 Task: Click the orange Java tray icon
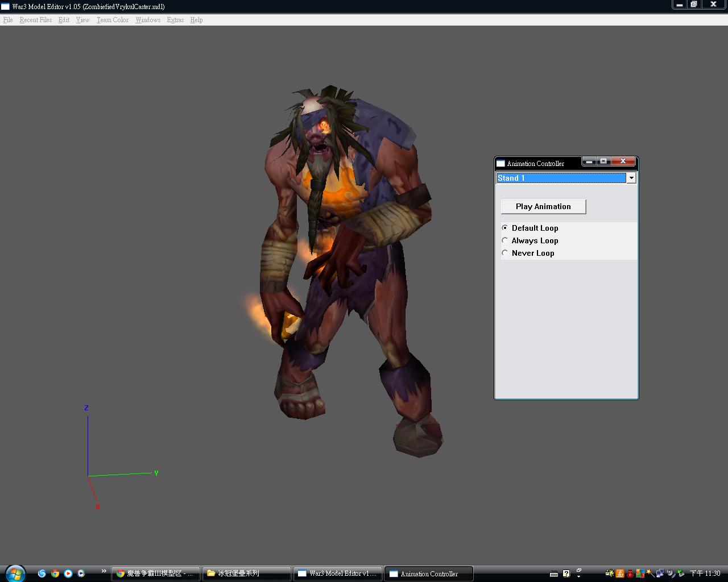[x=620, y=573]
